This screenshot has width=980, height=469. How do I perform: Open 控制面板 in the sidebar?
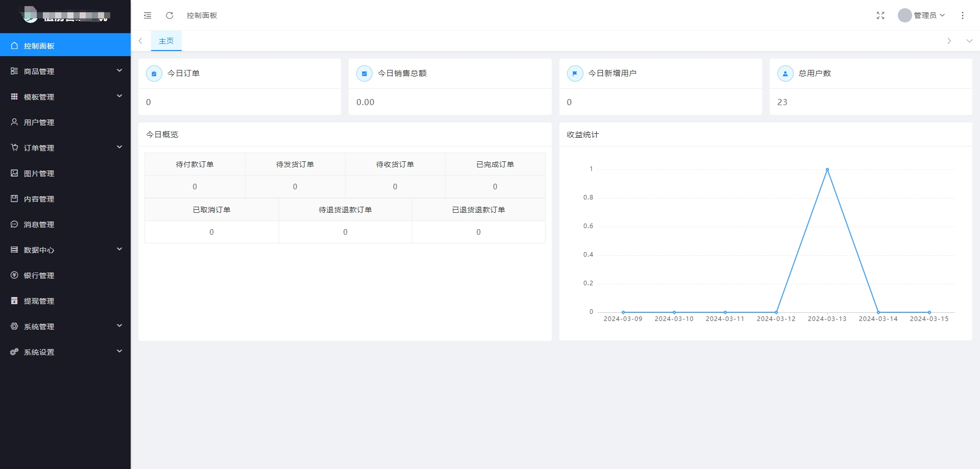65,45
